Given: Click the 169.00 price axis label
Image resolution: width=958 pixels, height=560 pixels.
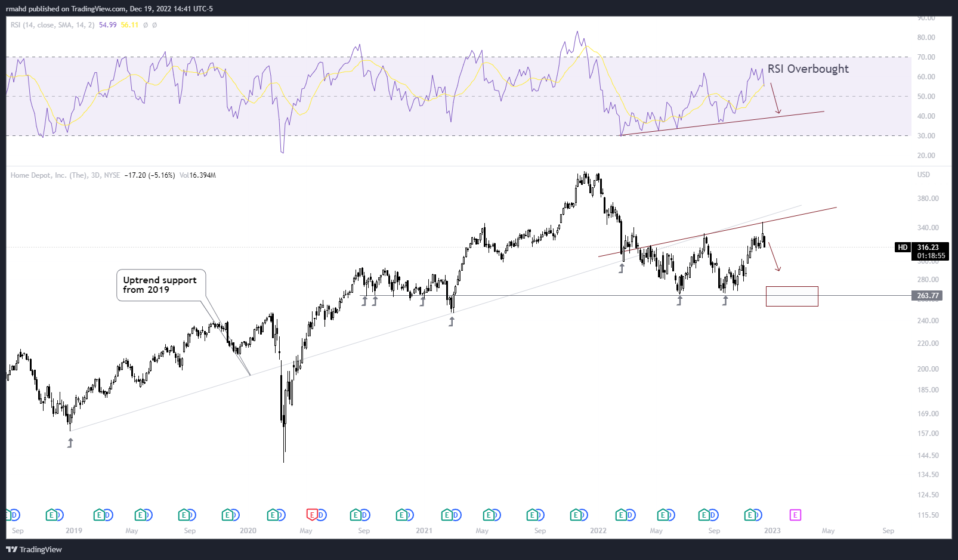Looking at the screenshot, I should click(928, 414).
